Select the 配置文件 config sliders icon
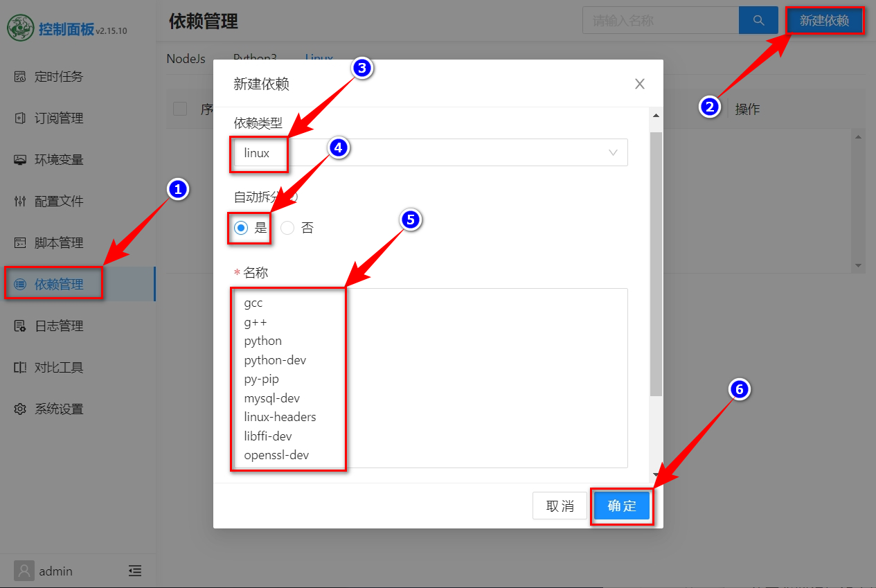This screenshot has width=876, height=588. pos(20,202)
